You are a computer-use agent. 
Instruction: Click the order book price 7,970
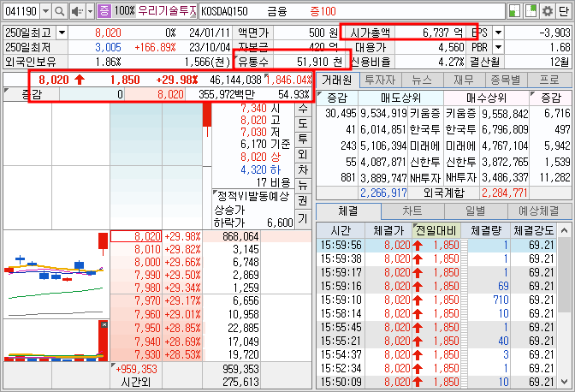136,300
